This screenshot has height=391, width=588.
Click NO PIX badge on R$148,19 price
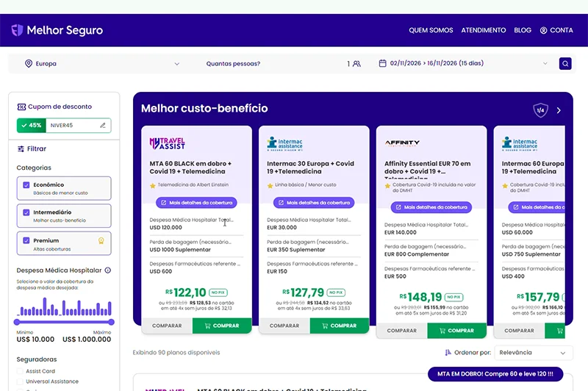click(x=453, y=297)
